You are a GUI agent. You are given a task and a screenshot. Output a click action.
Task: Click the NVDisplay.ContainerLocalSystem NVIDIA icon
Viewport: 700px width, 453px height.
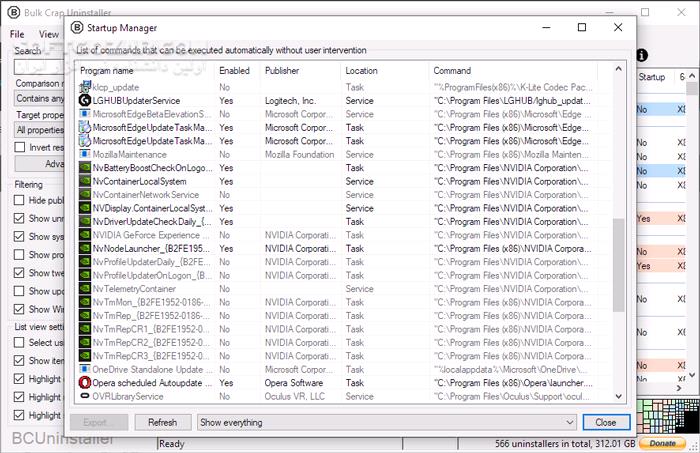point(85,208)
